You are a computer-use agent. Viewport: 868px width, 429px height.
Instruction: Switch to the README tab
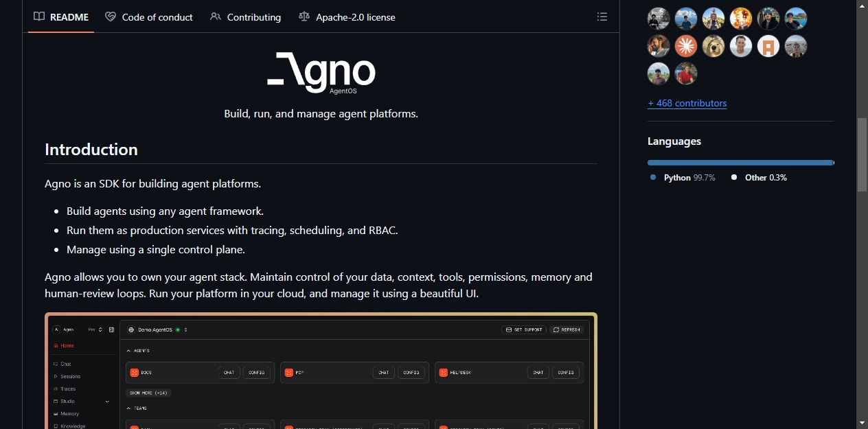[x=62, y=17]
